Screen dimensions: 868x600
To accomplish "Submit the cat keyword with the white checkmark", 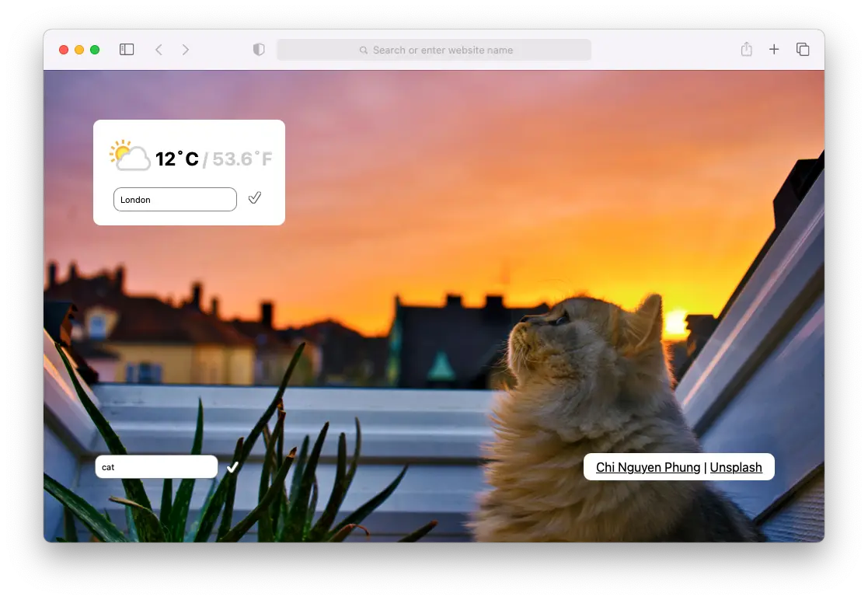I will [232, 467].
